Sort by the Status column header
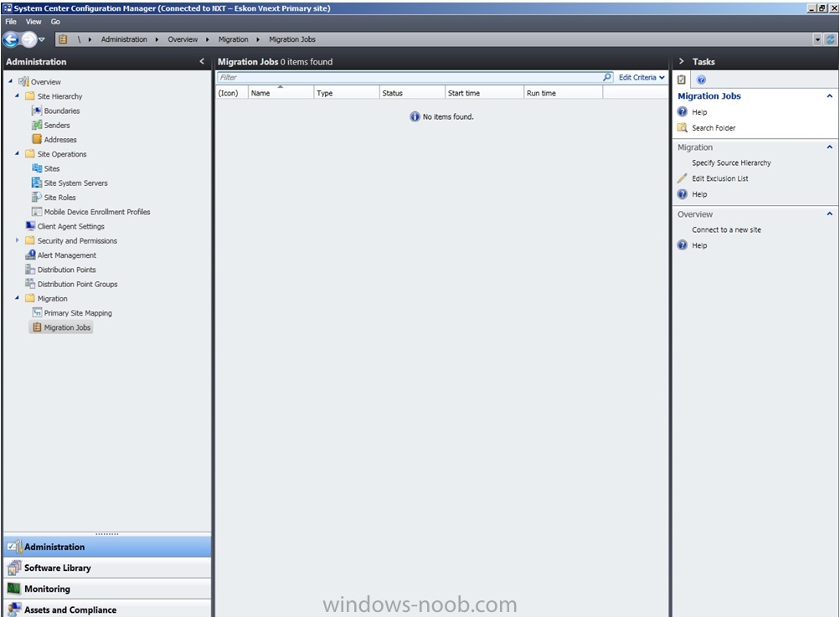This screenshot has width=840, height=617. tap(411, 93)
